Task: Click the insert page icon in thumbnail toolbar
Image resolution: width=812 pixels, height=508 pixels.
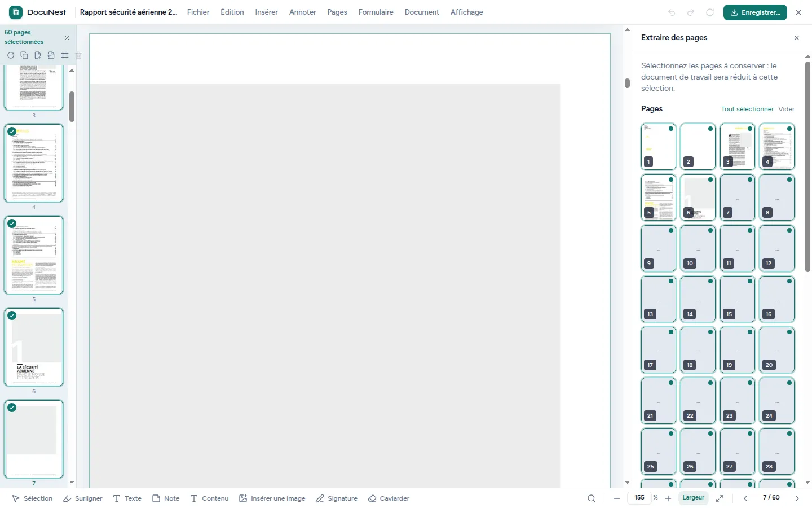Action: tap(38, 55)
